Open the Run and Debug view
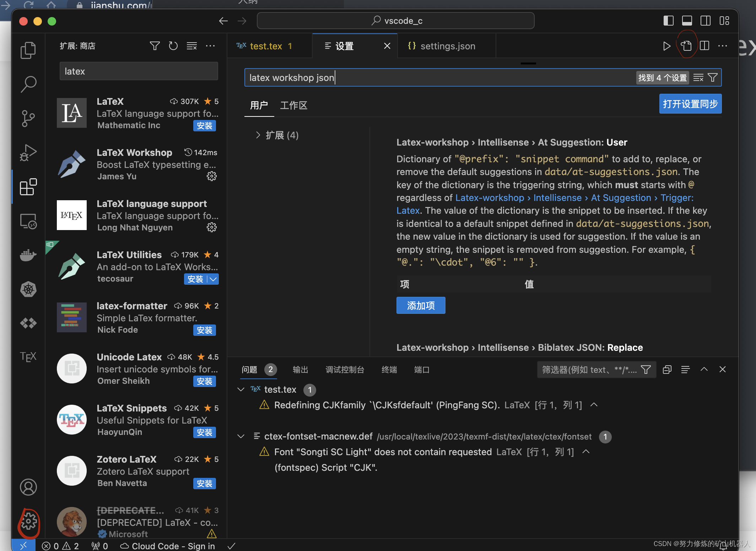This screenshot has height=551, width=756. 28,153
